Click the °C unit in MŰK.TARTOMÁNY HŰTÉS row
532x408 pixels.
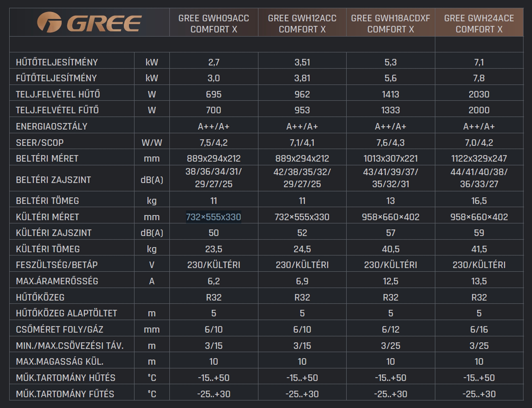[152, 378]
